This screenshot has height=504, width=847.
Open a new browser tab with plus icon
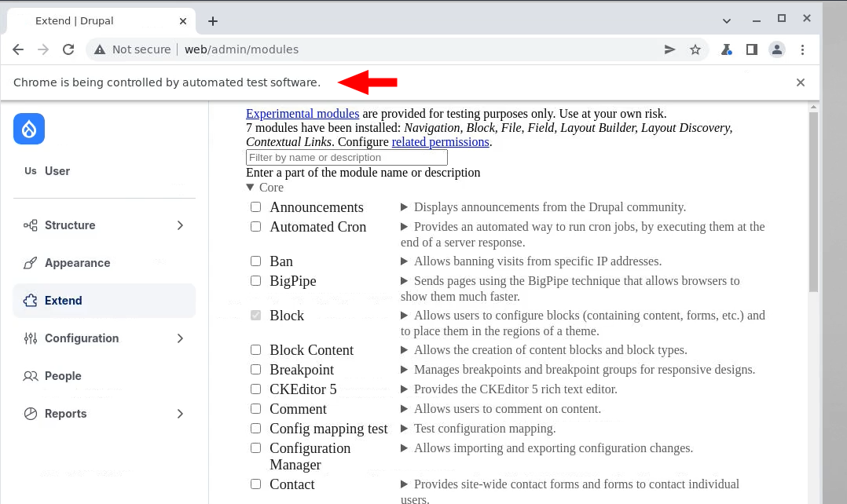point(213,21)
